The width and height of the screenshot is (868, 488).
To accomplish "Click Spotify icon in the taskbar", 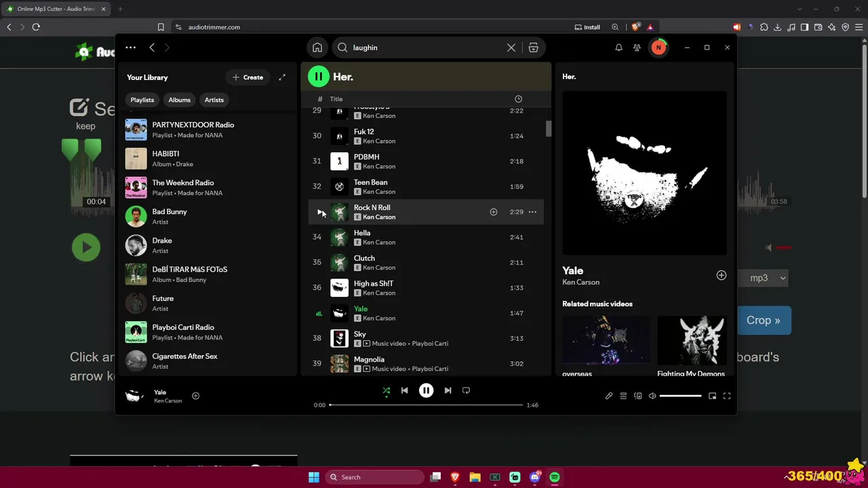I will pyautogui.click(x=555, y=477).
